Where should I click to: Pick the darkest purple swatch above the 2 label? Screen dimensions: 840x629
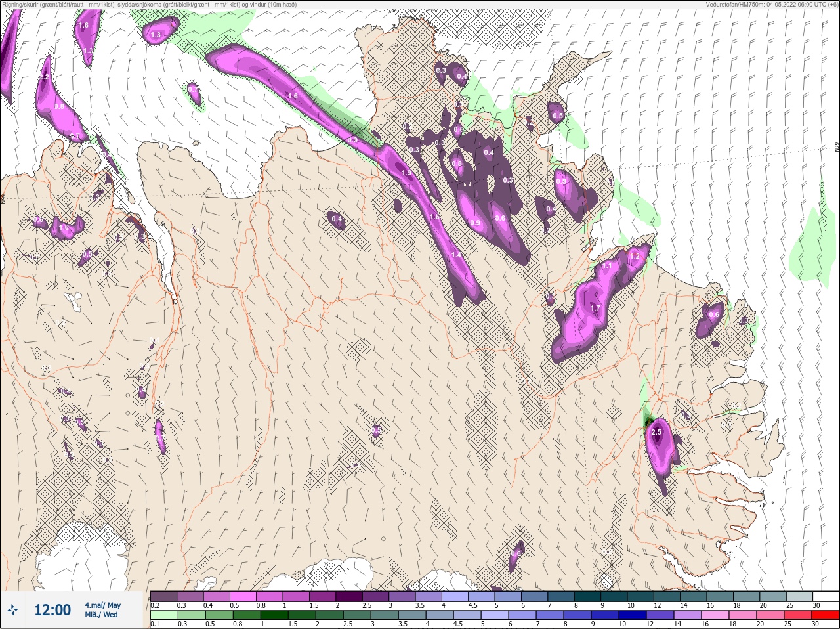(349, 596)
